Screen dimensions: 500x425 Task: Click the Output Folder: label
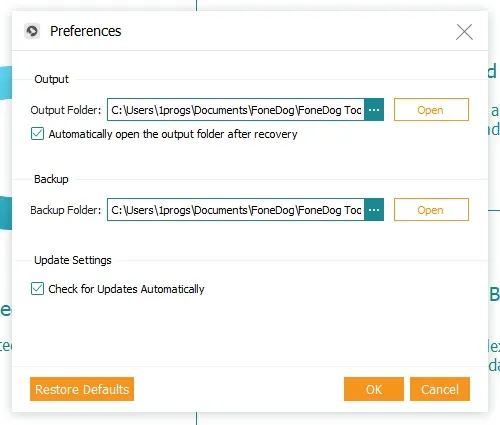point(66,110)
